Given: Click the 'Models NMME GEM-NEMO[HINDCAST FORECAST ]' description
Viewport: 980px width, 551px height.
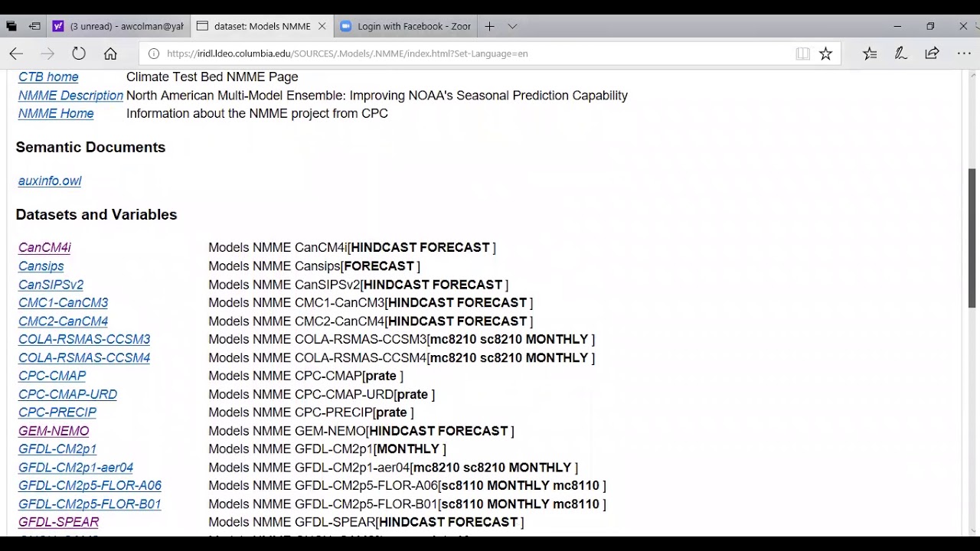Looking at the screenshot, I should (x=361, y=431).
